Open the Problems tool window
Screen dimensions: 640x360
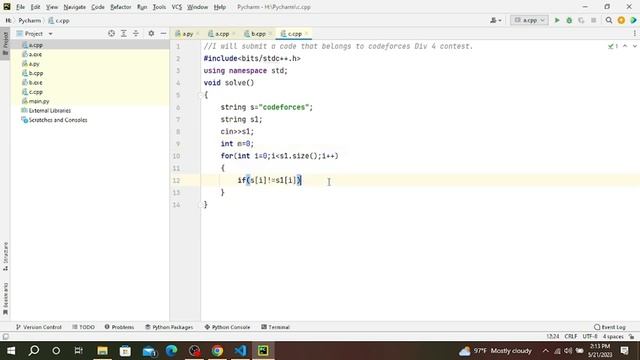click(119, 327)
